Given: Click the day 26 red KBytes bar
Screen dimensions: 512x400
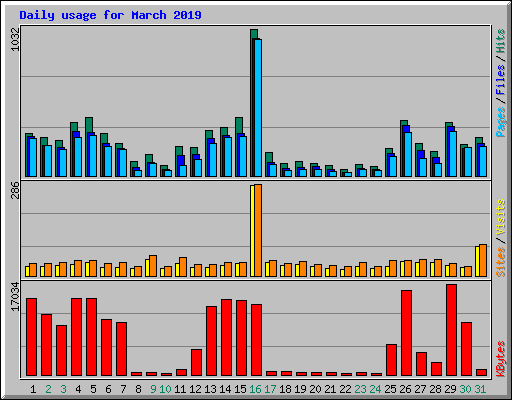Looking at the screenshot, I should 406,333.
